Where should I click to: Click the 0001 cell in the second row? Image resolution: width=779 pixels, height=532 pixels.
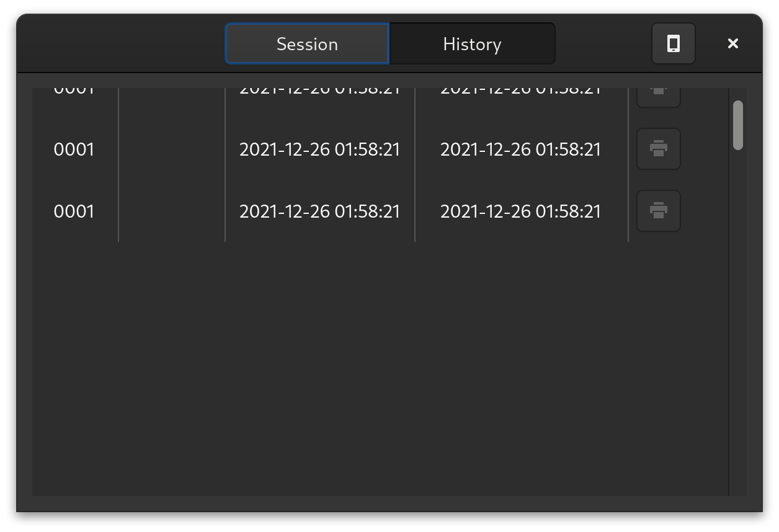(x=74, y=149)
